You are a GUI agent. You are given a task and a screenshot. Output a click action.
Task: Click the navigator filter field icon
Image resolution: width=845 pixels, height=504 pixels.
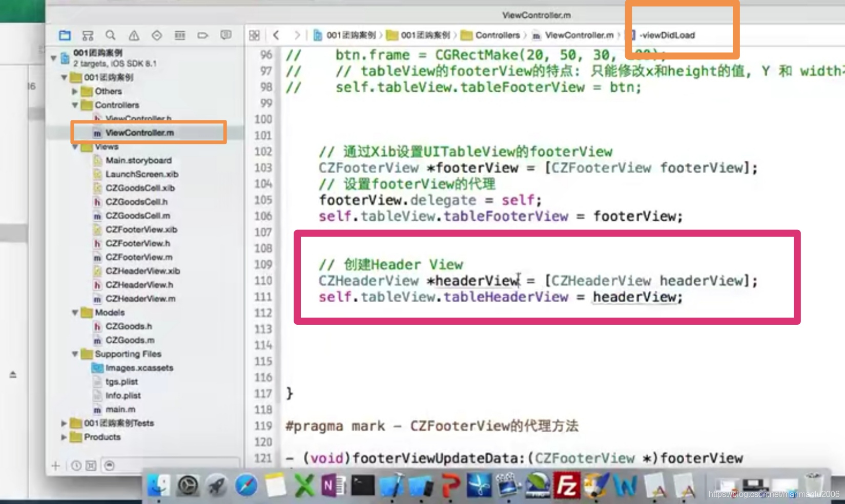[x=109, y=466]
